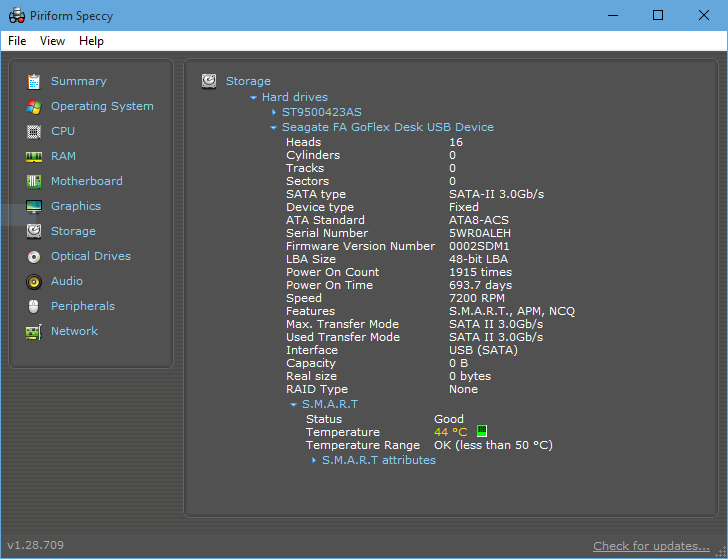The height and width of the screenshot is (559, 728).
Task: Click the 44 °C temperature value
Action: (x=451, y=432)
